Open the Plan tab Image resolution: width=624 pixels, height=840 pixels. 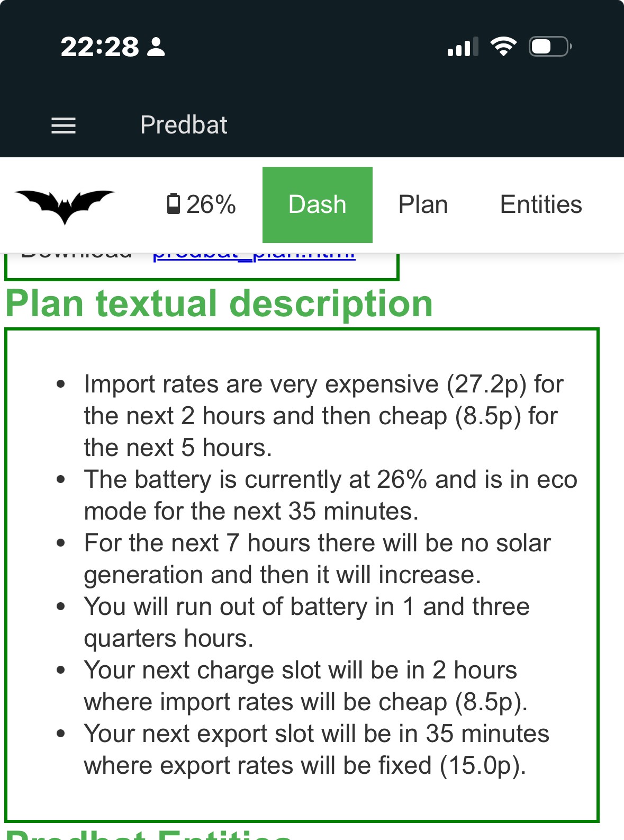[x=423, y=205]
